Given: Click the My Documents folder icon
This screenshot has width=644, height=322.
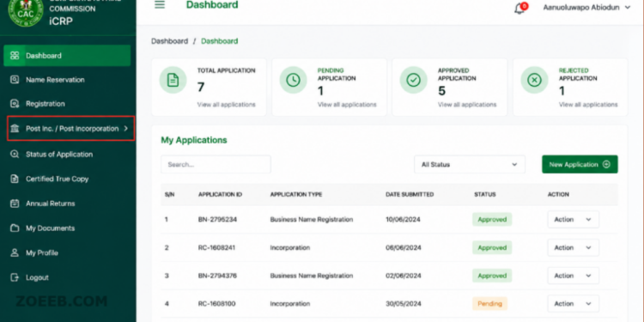Looking at the screenshot, I should [x=15, y=228].
